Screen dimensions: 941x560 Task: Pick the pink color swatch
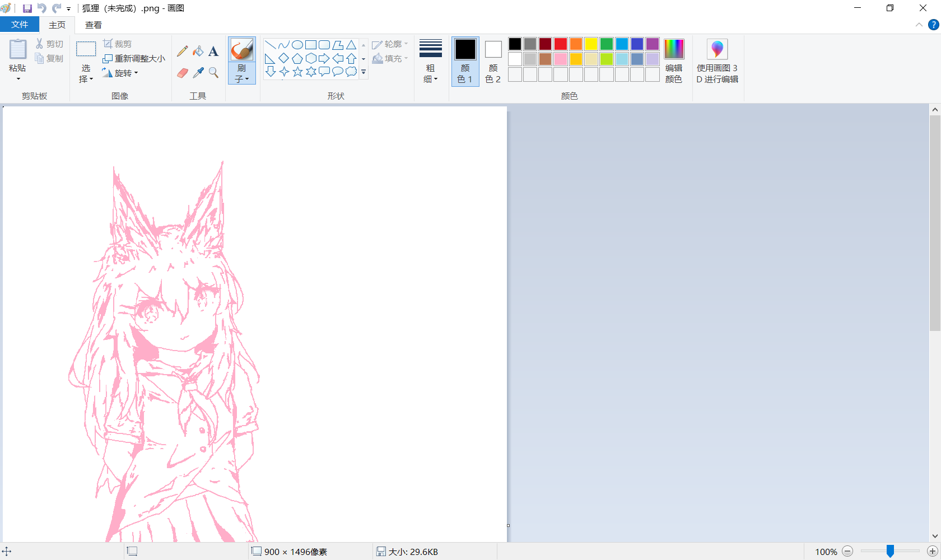coord(561,59)
